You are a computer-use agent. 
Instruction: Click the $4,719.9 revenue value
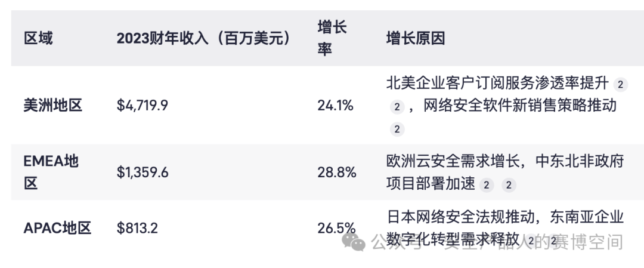pos(142,106)
